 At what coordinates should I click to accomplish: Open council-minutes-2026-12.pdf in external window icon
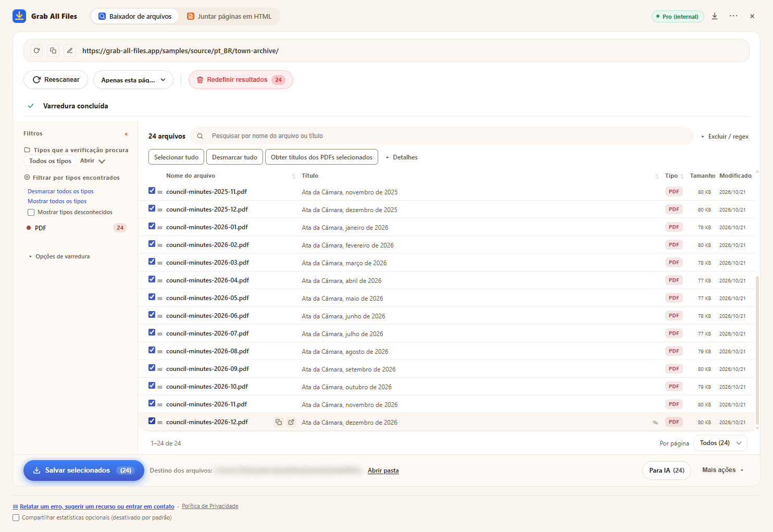click(291, 422)
